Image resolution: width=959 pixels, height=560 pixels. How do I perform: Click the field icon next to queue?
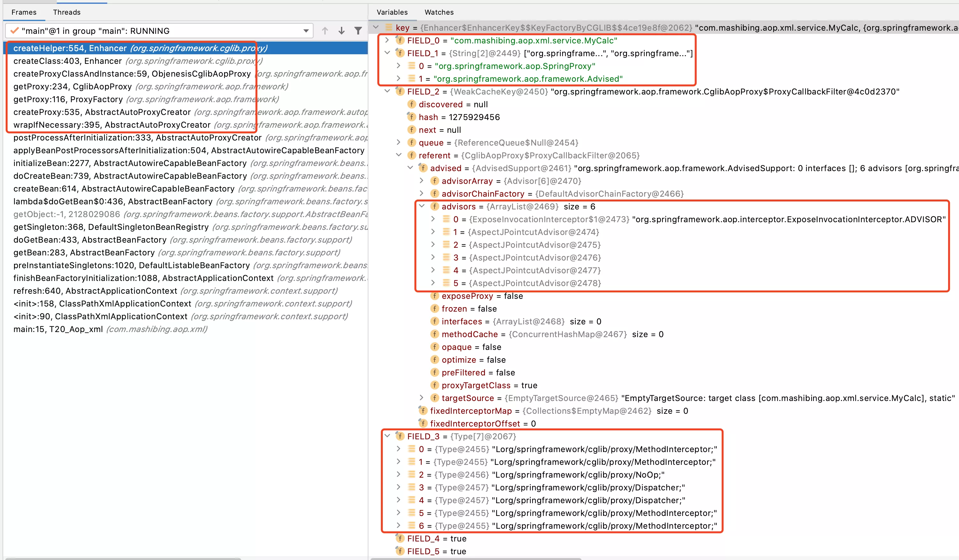412,142
